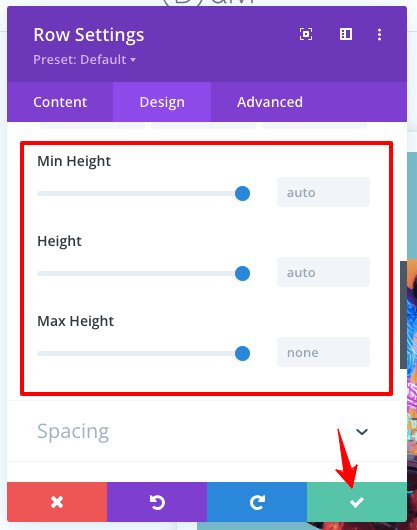Click the Min Height slider handle

pos(242,193)
